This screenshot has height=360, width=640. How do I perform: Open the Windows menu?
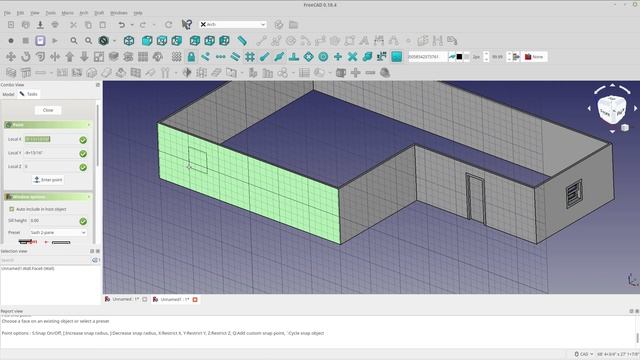tap(119, 13)
